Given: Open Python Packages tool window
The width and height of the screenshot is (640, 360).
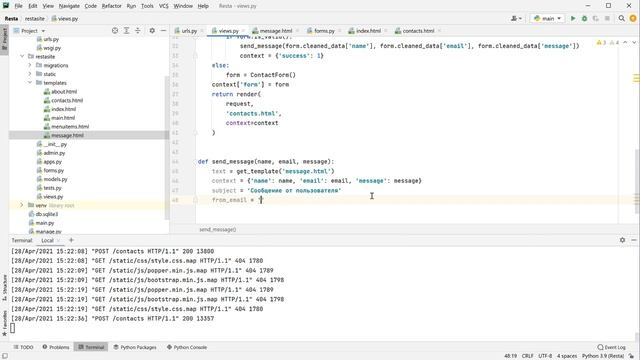Looking at the screenshot, I should [135, 347].
